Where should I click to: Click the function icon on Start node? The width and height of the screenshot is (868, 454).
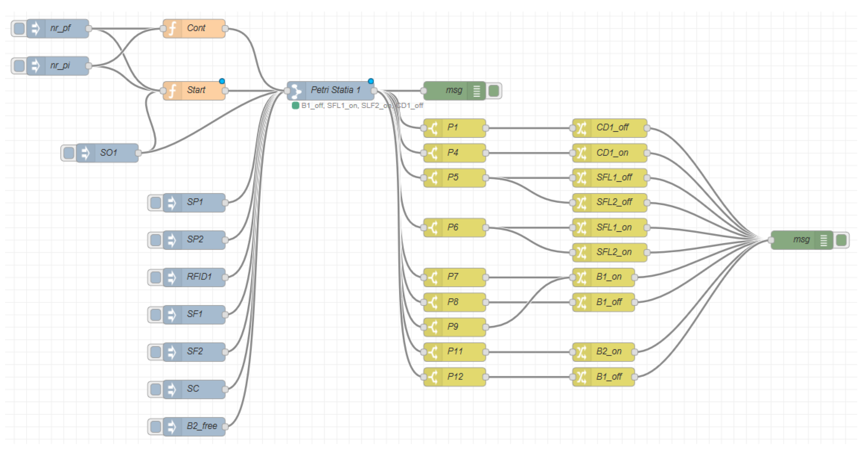pyautogui.click(x=172, y=91)
